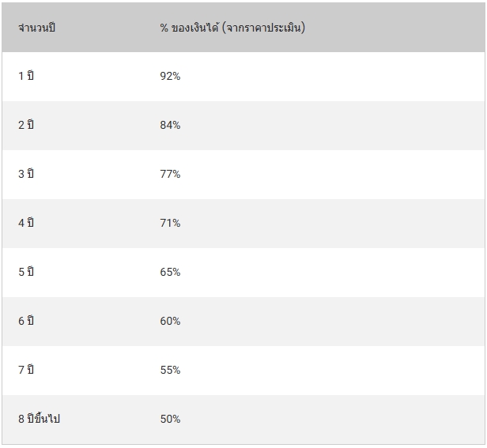This screenshot has width=487, height=448.
Task: Choose the '5 ปี' cell
Action: click(26, 273)
